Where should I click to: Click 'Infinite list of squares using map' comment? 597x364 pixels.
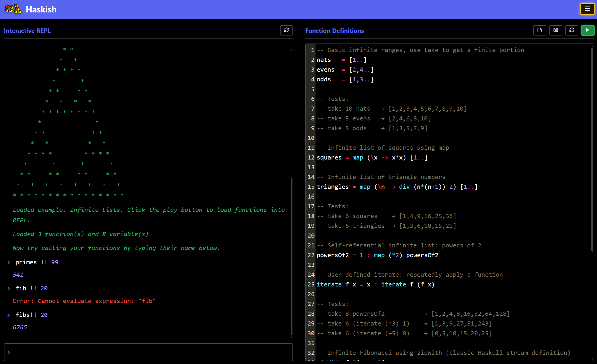pyautogui.click(x=383, y=148)
